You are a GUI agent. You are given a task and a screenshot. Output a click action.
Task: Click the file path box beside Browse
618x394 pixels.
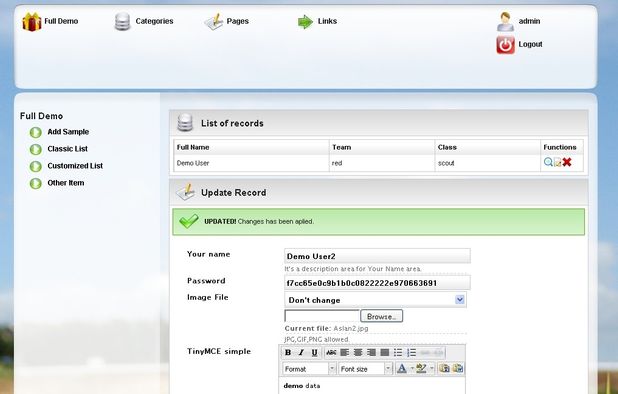tap(322, 316)
